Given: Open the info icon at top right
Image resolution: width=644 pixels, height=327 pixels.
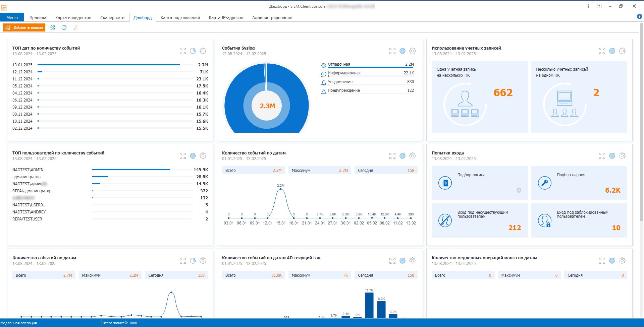Looking at the screenshot, I should pyautogui.click(x=639, y=16).
